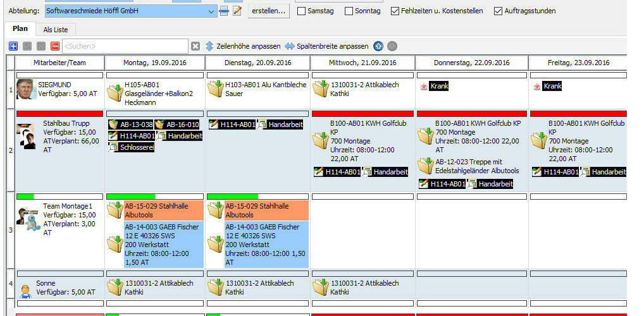
Task: Click Handarbeit tag in Freitag Stahlbau cell
Action: [x=603, y=172]
